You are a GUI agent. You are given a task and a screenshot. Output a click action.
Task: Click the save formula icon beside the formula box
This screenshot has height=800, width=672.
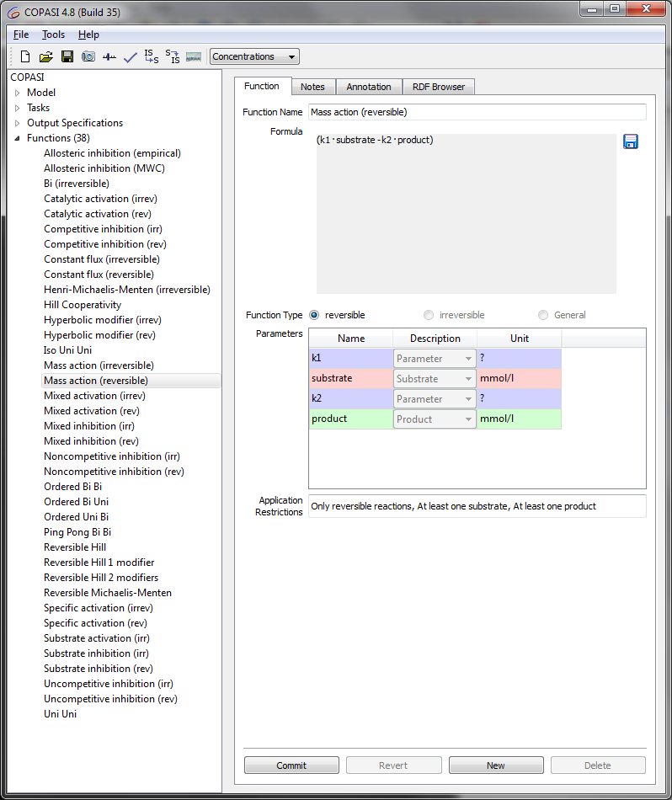tap(631, 141)
